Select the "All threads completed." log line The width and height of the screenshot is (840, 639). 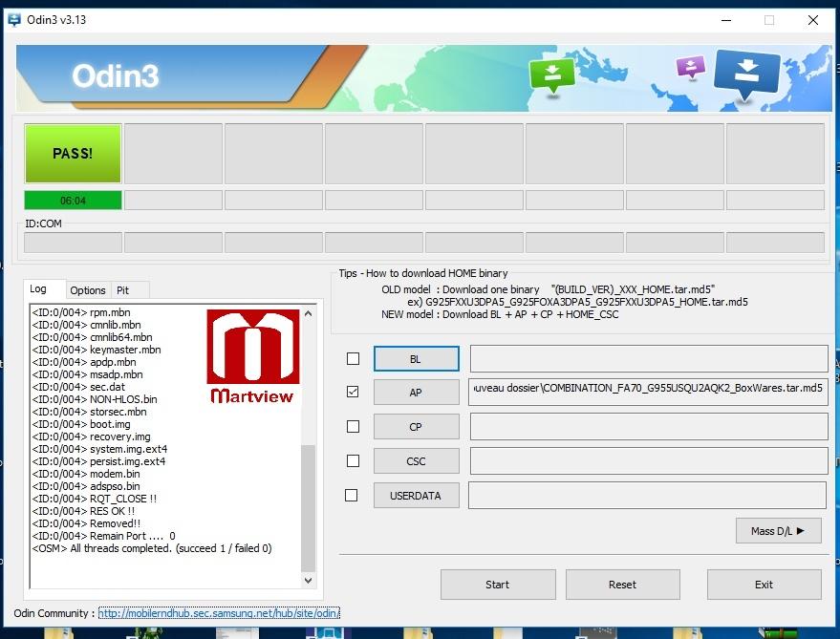click(x=152, y=548)
